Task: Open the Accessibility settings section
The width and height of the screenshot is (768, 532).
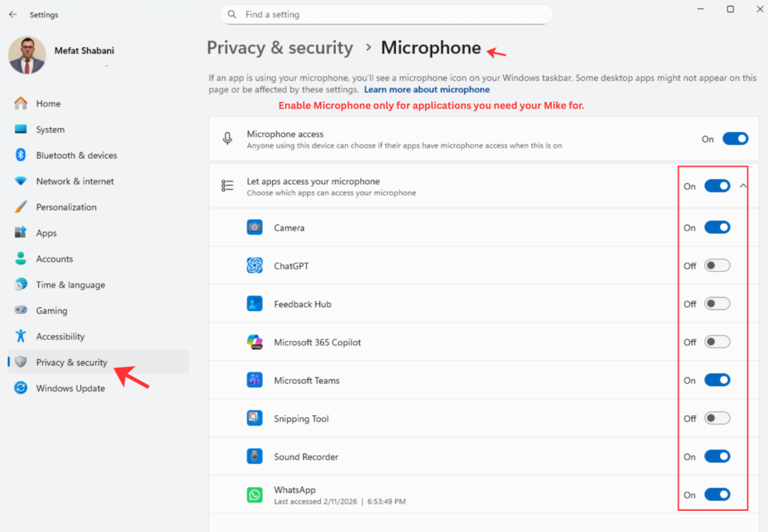Action: coord(60,336)
